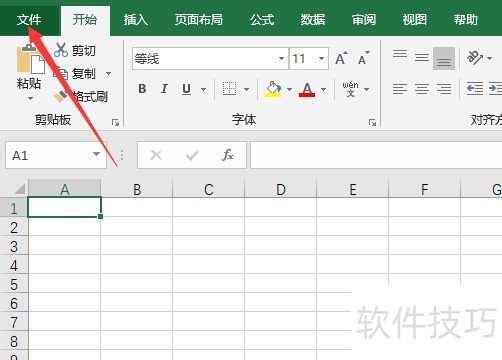Open the 数据 ribbon tab

313,20
